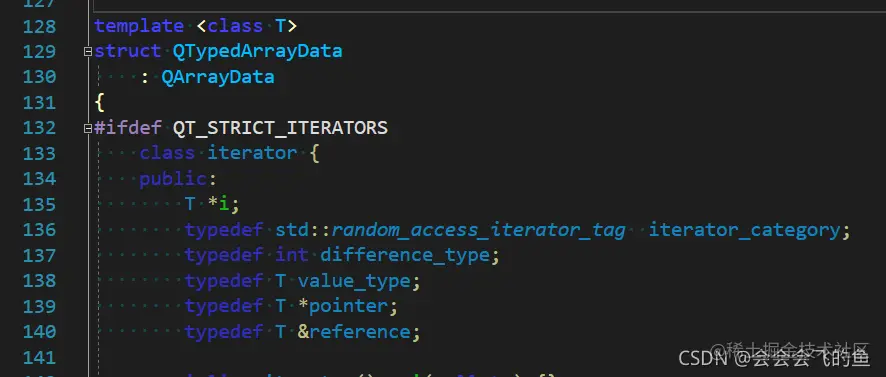Image resolution: width=886 pixels, height=377 pixels.
Task: Place cursor on QTypedArrayData struct name
Action: pos(258,51)
